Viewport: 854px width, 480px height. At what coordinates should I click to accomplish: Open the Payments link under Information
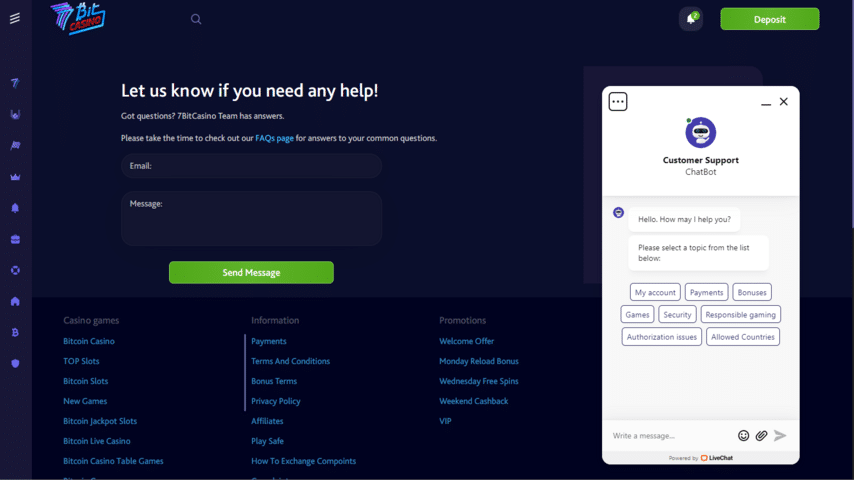coord(269,342)
